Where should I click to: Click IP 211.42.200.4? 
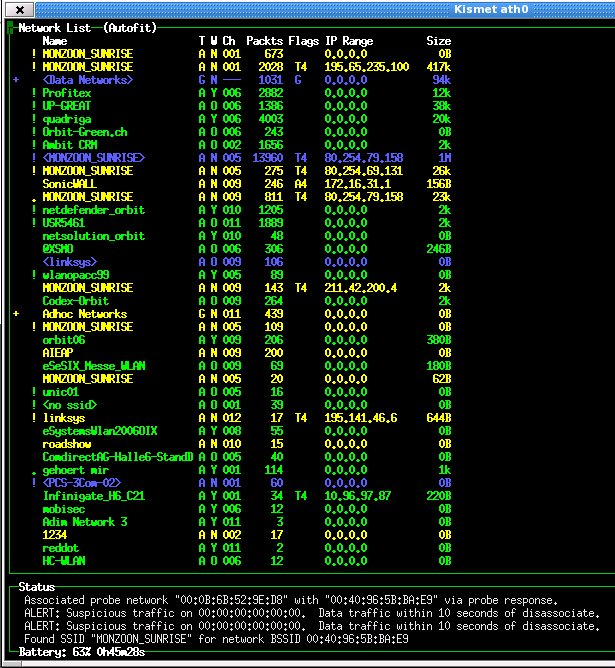point(361,288)
